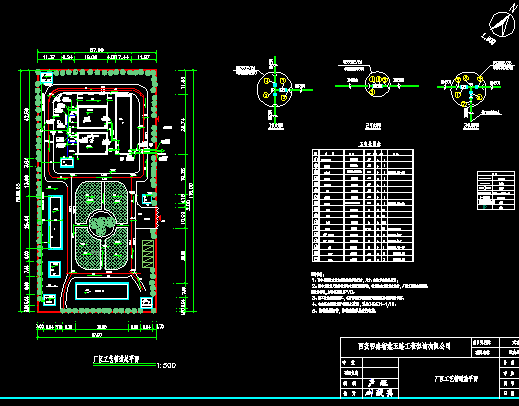519x406 pixels.
Task: Click the tall cyan building on left side
Action: click(56, 222)
